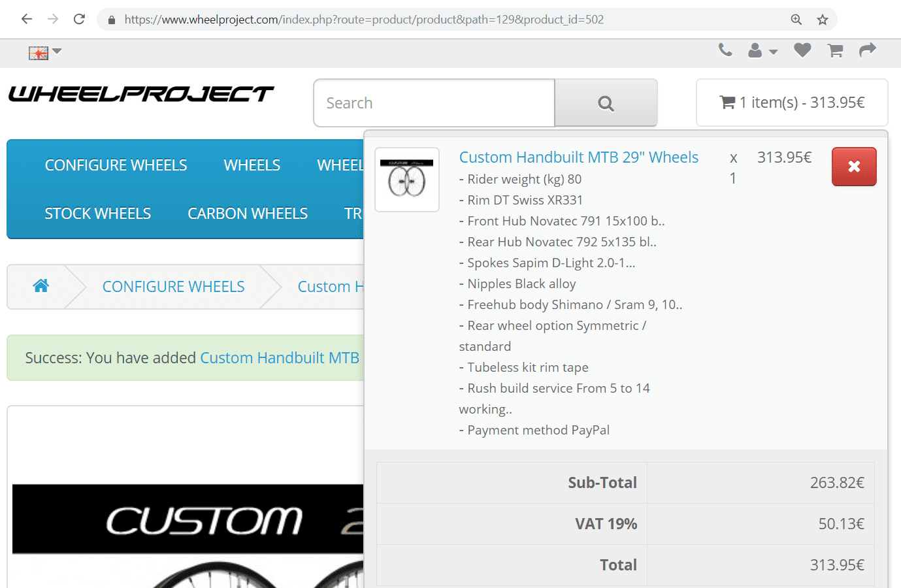Image resolution: width=901 pixels, height=588 pixels.
Task: Open the Wheels menu item
Action: click(x=252, y=165)
